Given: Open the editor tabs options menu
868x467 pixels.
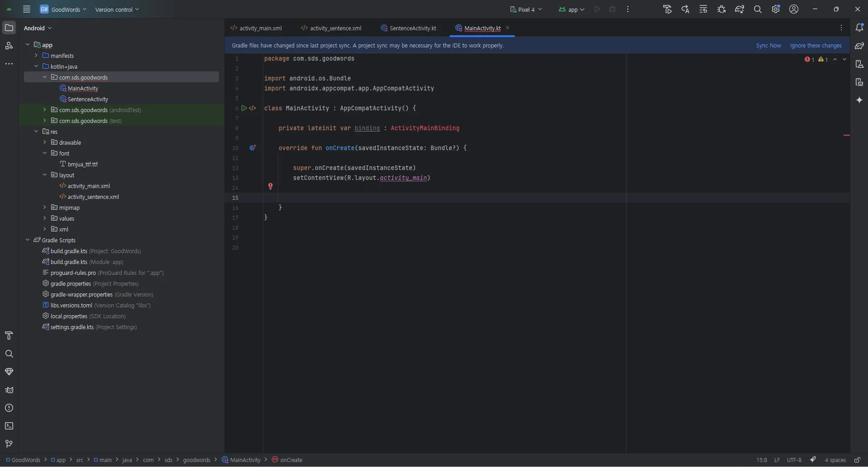Looking at the screenshot, I should tap(841, 28).
